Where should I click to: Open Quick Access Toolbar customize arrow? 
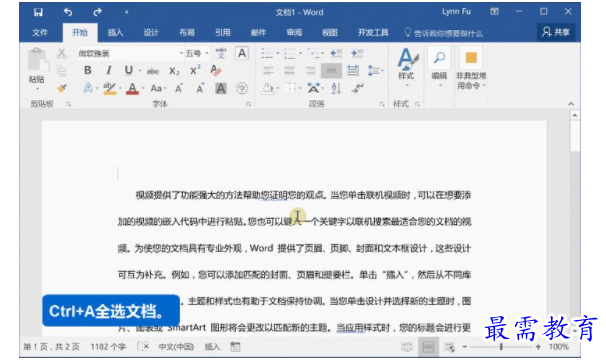point(126,12)
